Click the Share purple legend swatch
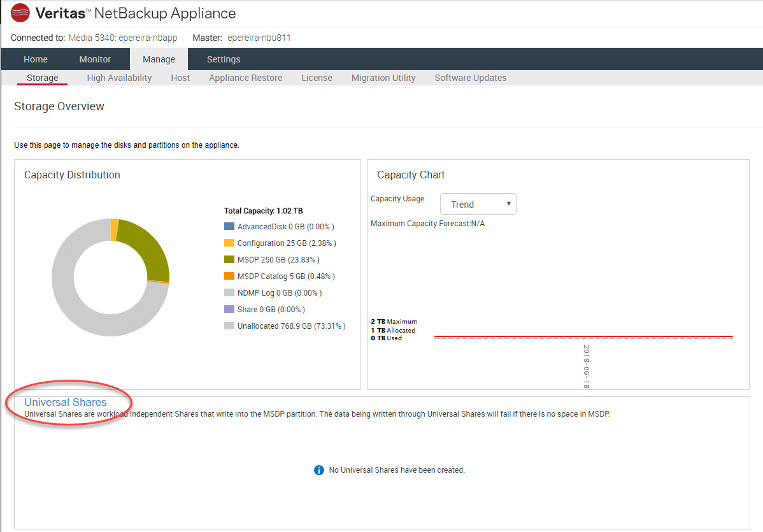The image size is (763, 532). pos(229,309)
